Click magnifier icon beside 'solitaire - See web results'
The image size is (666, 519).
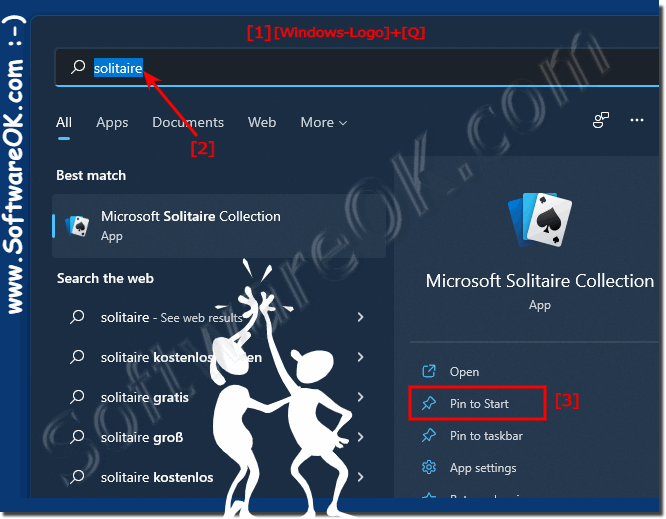click(x=77, y=317)
